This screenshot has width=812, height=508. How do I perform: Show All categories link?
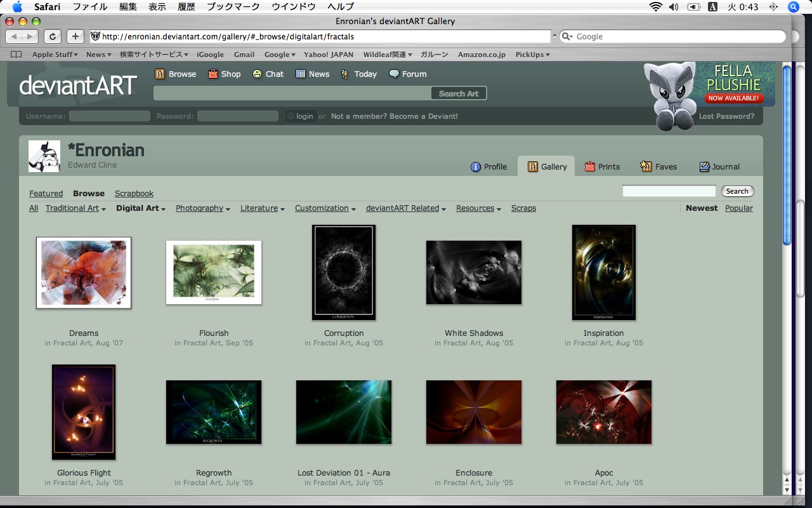click(34, 208)
